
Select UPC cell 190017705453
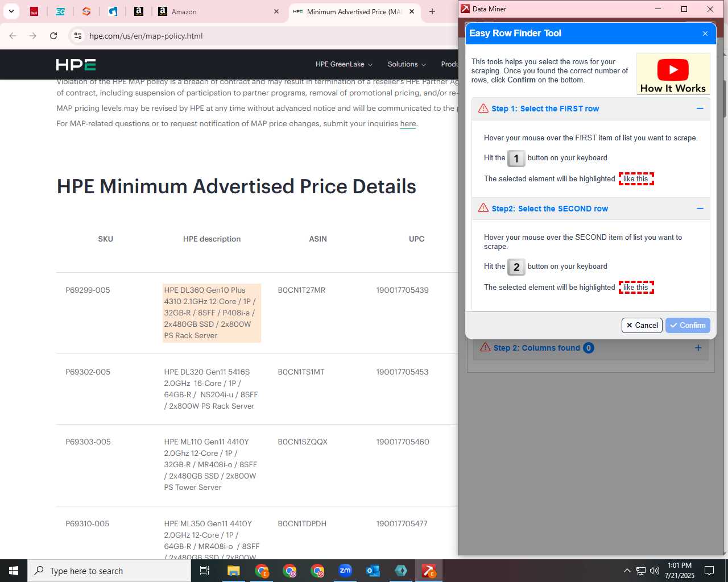tap(402, 372)
